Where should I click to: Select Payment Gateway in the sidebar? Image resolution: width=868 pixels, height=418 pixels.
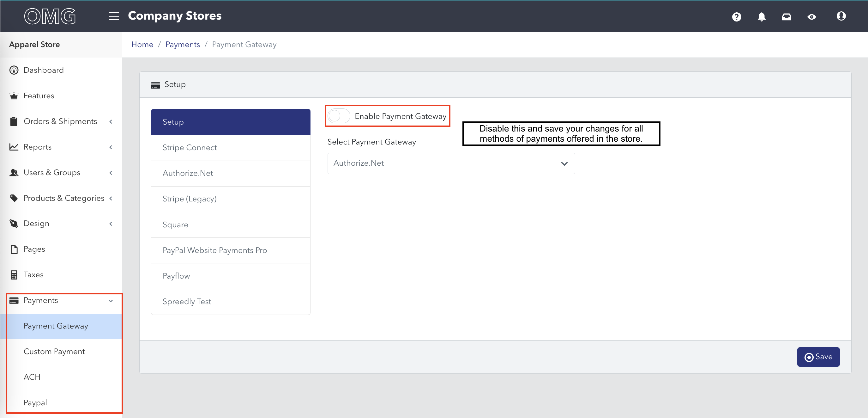click(61, 326)
